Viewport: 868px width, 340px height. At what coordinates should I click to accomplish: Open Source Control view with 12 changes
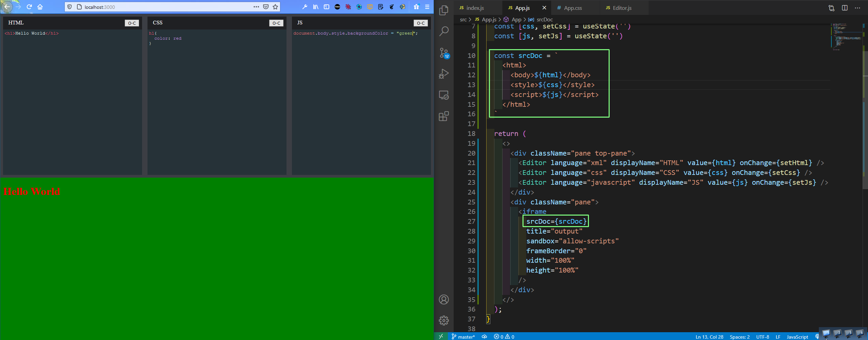point(444,53)
